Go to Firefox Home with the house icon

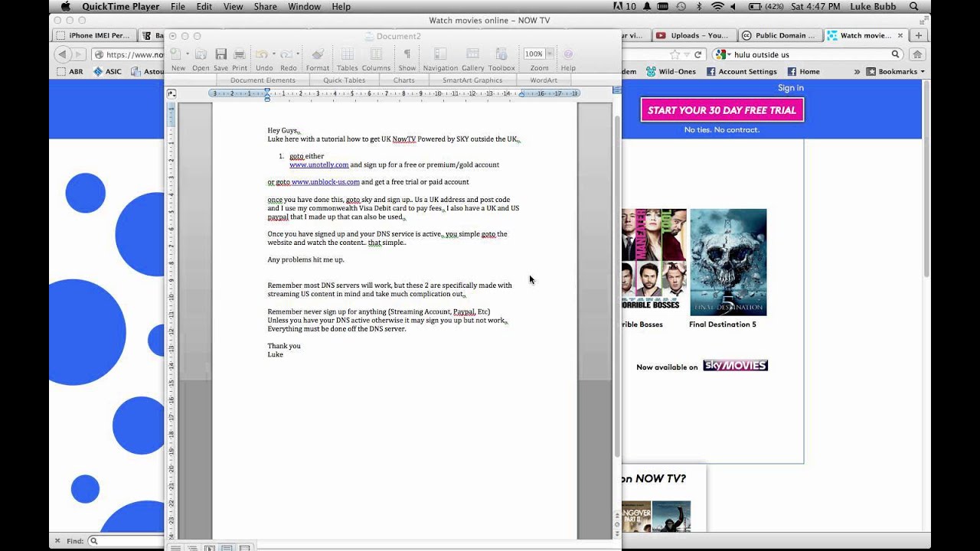(x=917, y=54)
